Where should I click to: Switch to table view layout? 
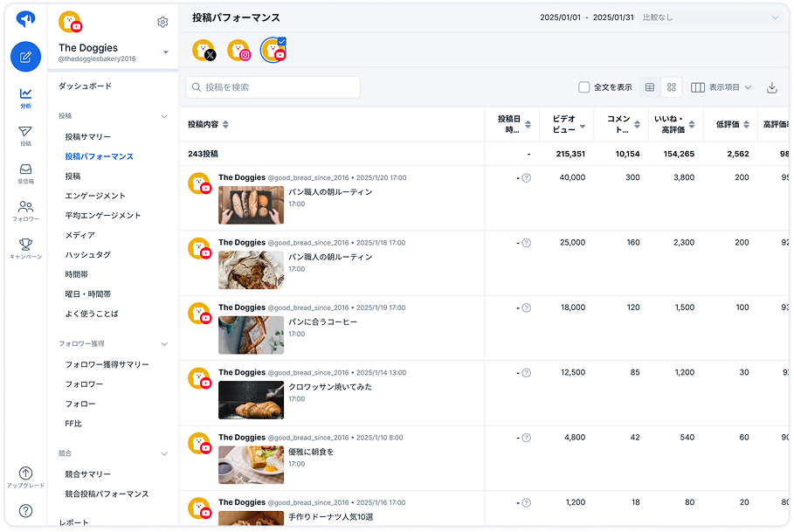point(650,87)
